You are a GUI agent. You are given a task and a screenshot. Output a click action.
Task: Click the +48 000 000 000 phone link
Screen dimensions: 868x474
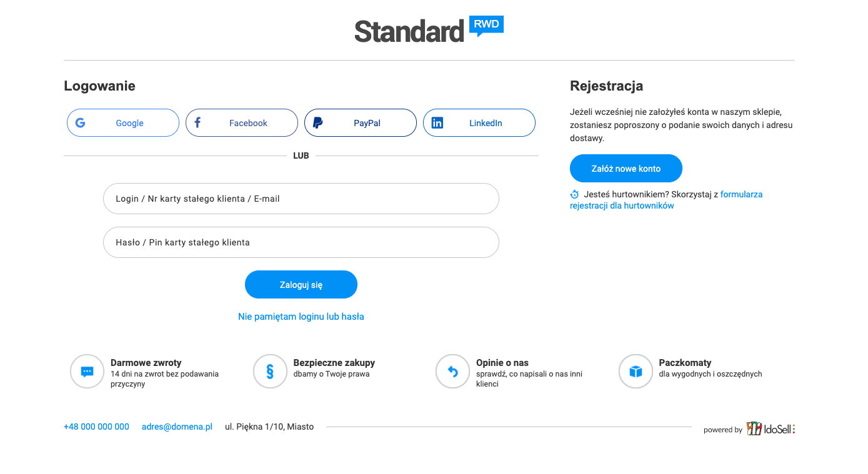pyautogui.click(x=96, y=427)
